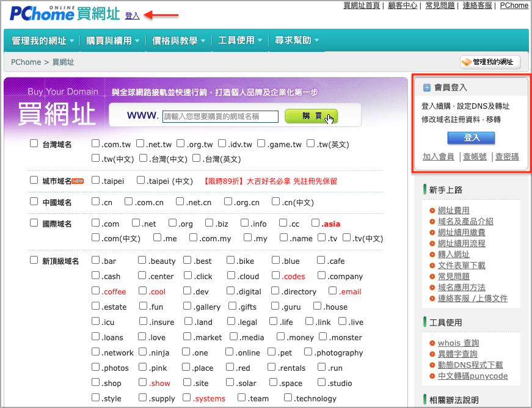Expand the 購買與續用 menu
The width and height of the screenshot is (532, 408).
112,41
